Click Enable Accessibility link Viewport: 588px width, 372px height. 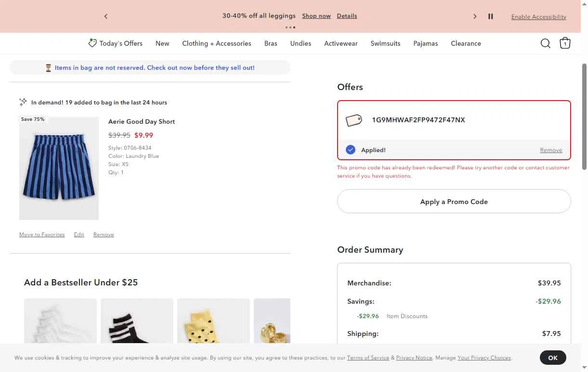click(x=538, y=17)
